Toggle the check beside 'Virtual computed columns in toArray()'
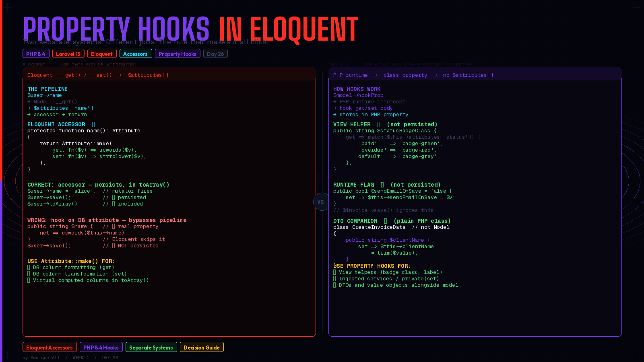The height and width of the screenshot is (362, 644). coord(29,280)
